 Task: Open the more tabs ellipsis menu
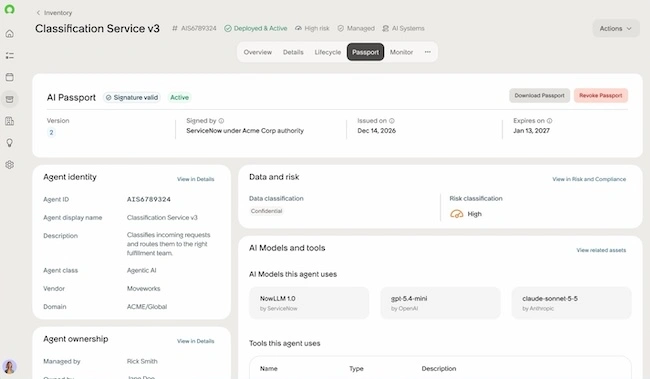pos(427,52)
